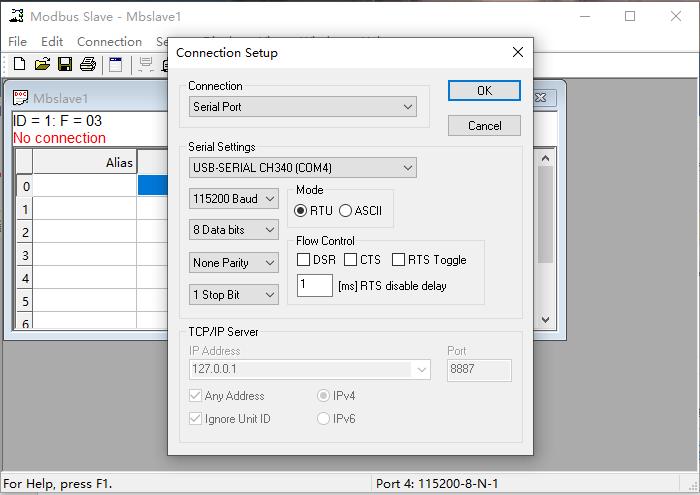This screenshot has width=700, height=495.
Task: Open the Connection menu
Action: (x=109, y=42)
